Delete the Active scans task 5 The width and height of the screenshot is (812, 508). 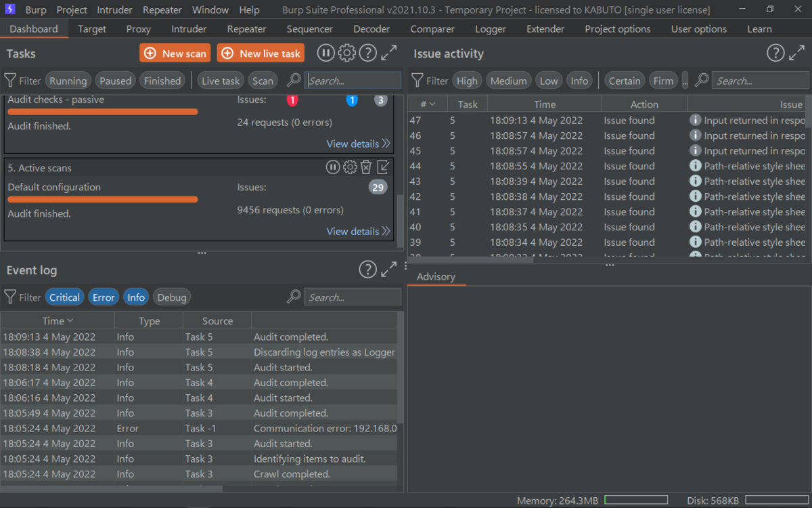tap(366, 167)
